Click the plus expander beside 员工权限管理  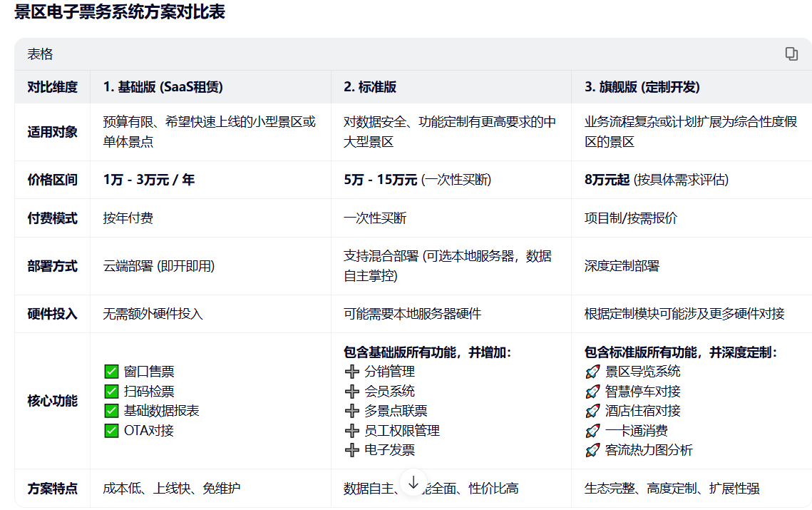coord(351,431)
